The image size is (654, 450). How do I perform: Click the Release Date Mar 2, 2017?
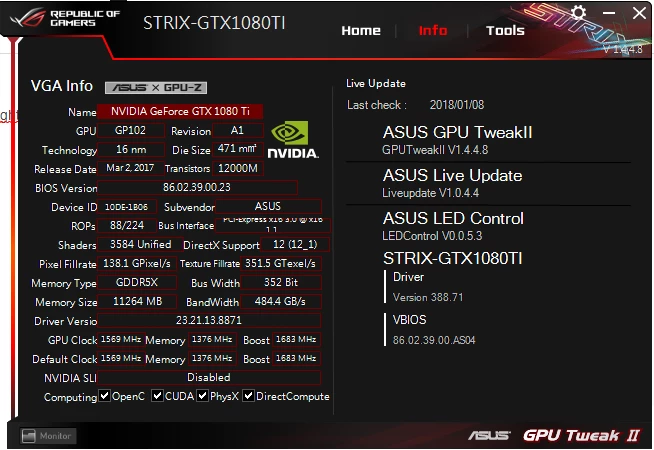coord(130,168)
